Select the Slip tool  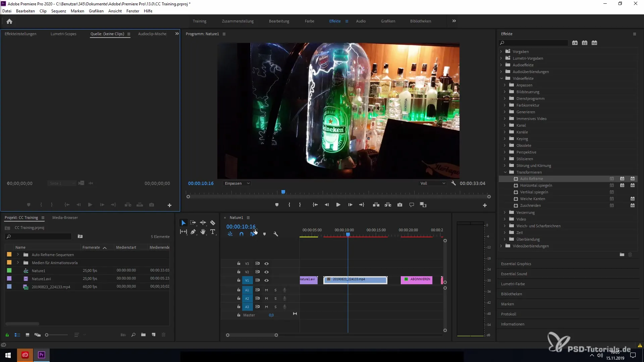click(x=183, y=232)
